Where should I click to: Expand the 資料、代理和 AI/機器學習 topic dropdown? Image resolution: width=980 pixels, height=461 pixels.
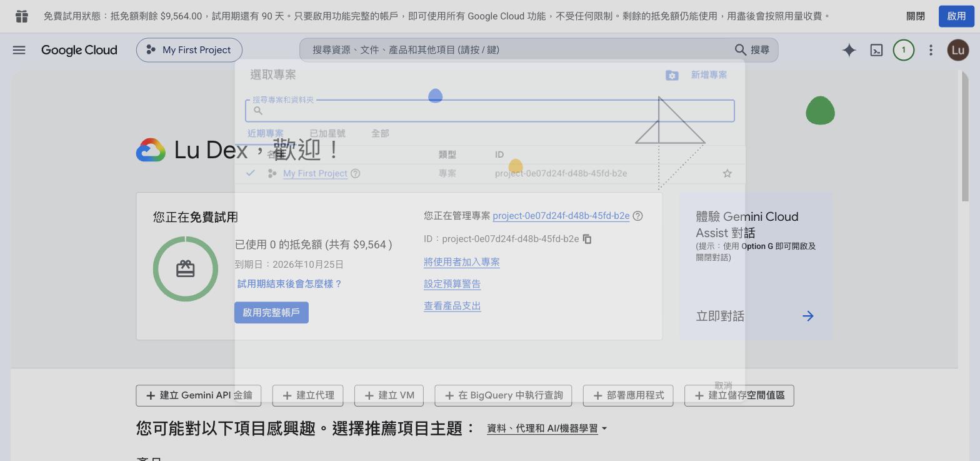pos(547,428)
